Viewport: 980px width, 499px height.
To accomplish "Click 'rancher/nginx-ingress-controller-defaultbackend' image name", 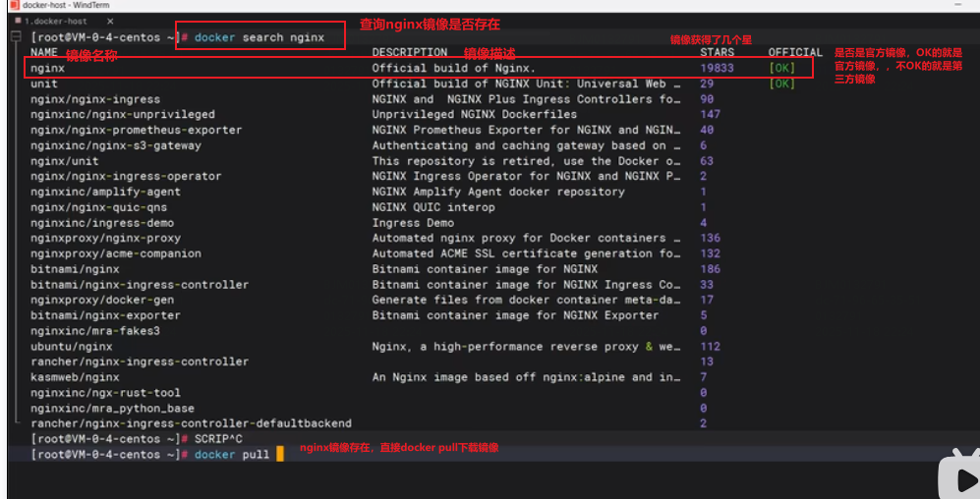I will (x=192, y=423).
